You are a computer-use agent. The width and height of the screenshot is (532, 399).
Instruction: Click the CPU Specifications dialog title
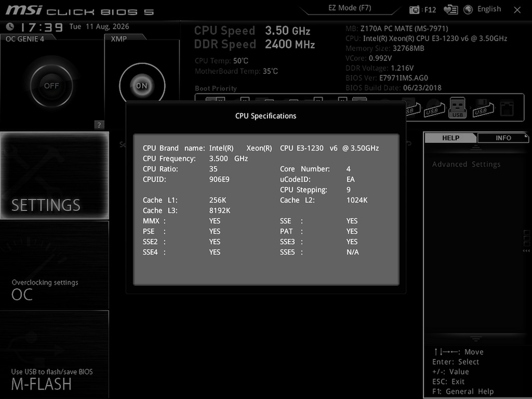(265, 116)
